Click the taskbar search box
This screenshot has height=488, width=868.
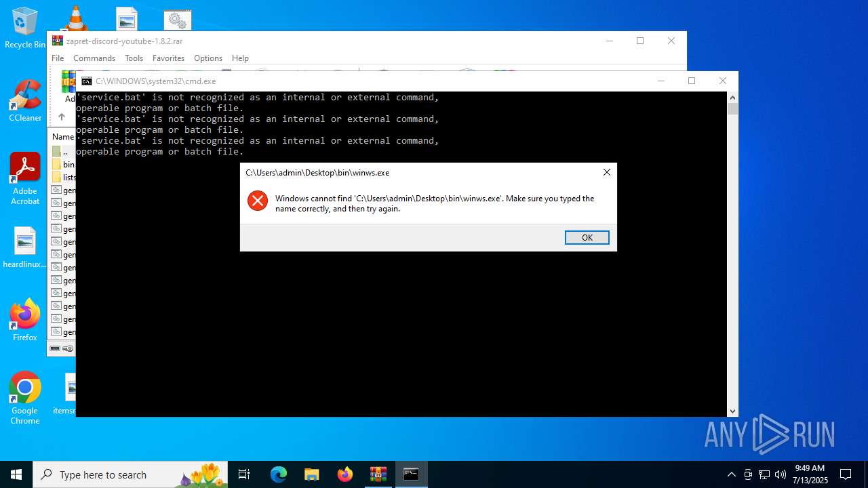pyautogui.click(x=131, y=474)
